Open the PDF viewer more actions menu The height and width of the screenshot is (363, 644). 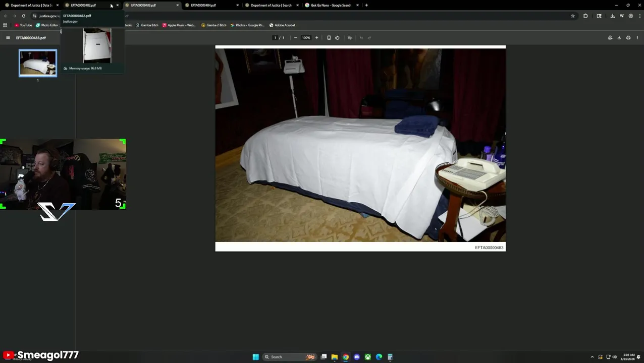coord(637,38)
